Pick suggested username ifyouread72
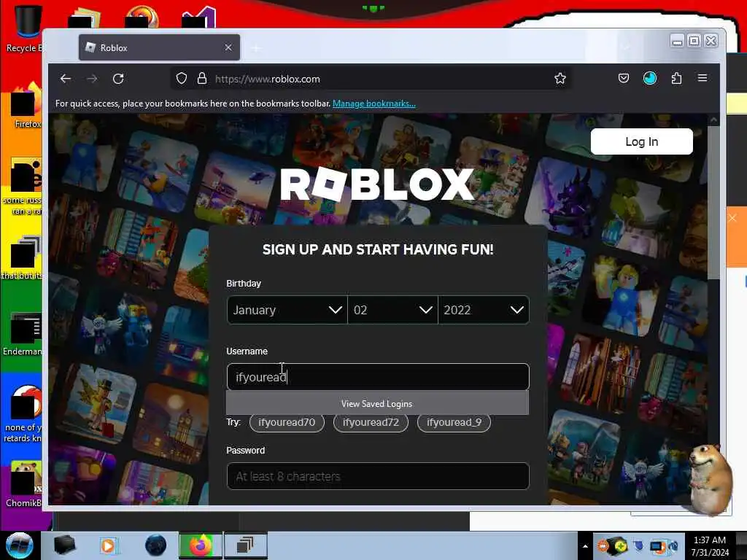Image resolution: width=747 pixels, height=560 pixels. [371, 422]
